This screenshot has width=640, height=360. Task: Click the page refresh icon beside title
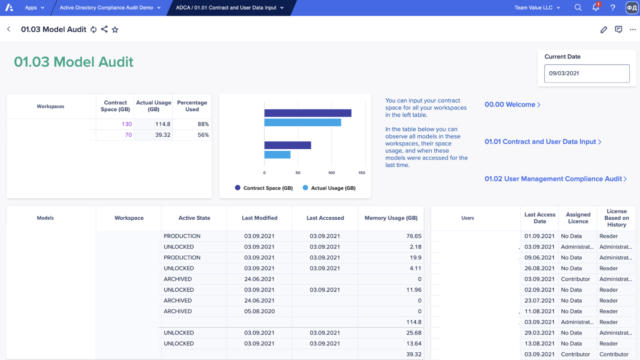93,29
